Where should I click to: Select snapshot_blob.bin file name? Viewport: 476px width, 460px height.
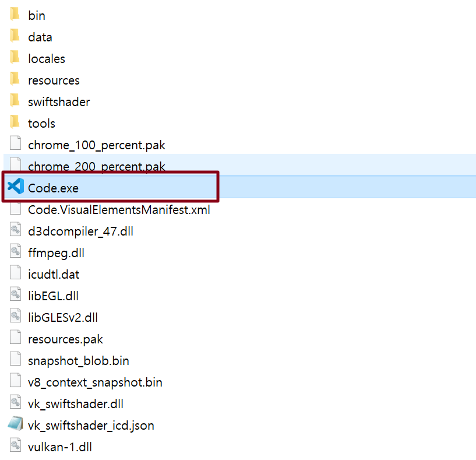pyautogui.click(x=78, y=361)
